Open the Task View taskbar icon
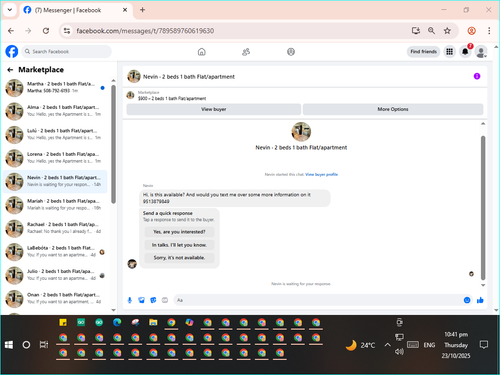Screen dimensions: 500x375 [x=44, y=345]
